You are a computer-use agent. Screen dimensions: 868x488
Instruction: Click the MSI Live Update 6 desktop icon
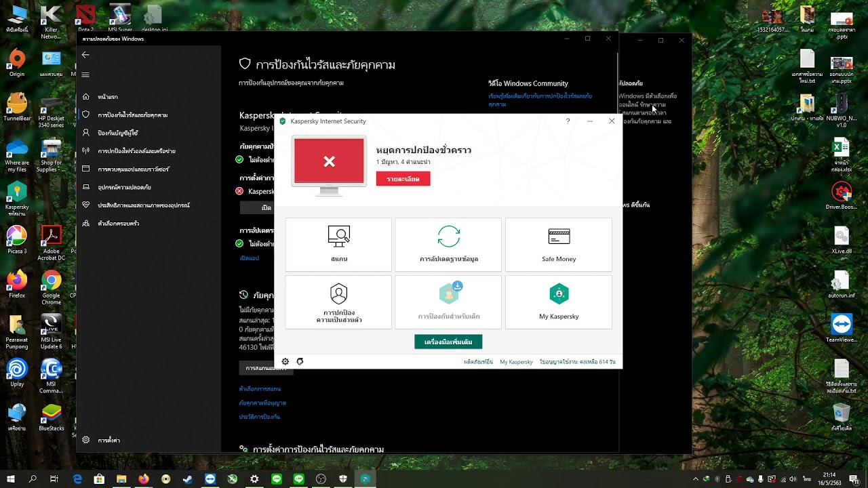click(x=52, y=332)
